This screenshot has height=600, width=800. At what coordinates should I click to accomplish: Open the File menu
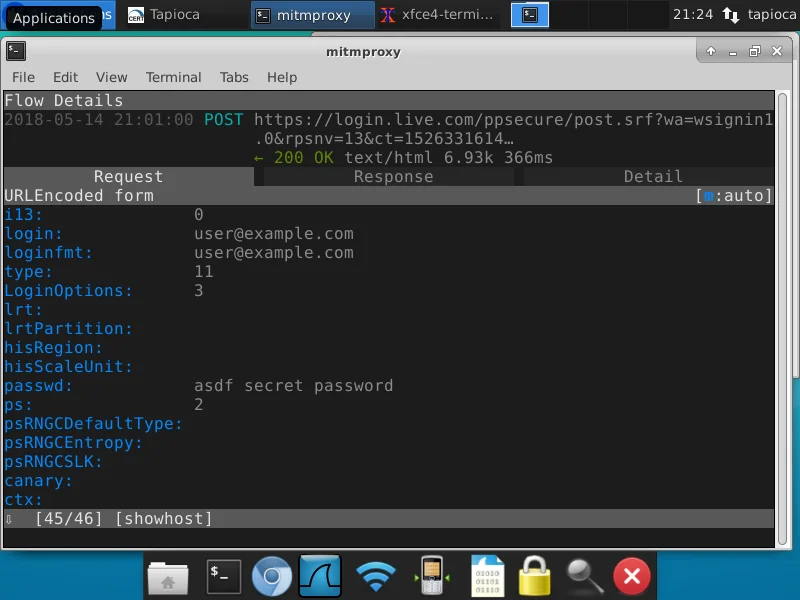(x=23, y=77)
